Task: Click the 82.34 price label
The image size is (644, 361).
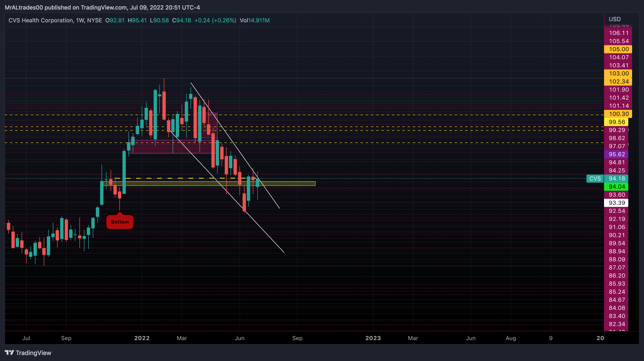Action: pyautogui.click(x=616, y=324)
